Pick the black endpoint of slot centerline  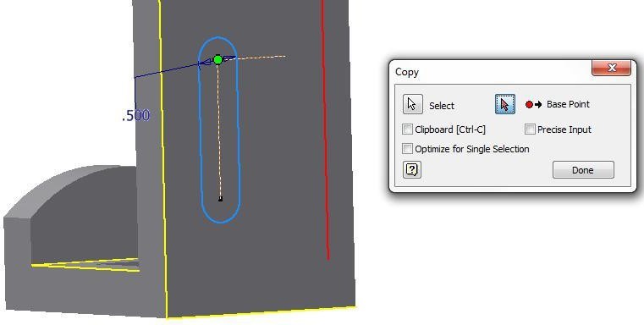221,199
